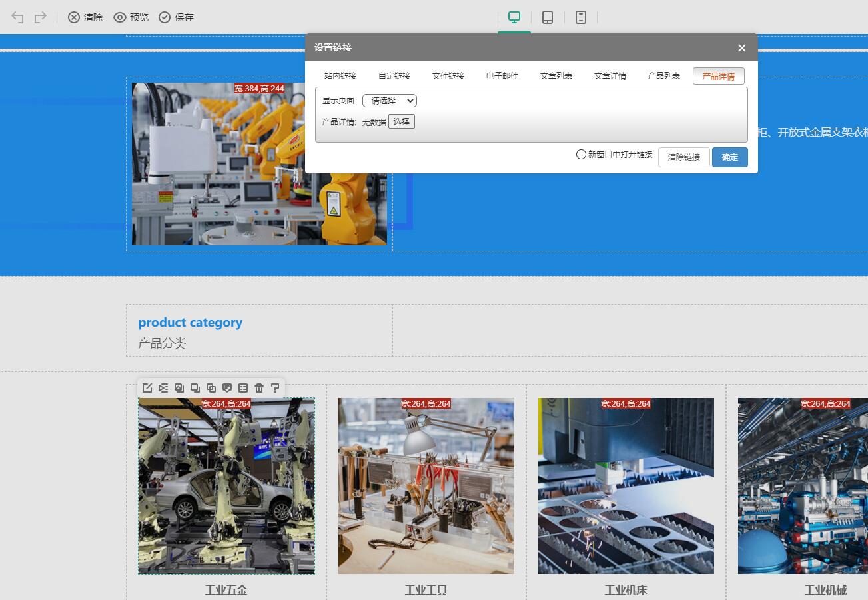Enable 新窗口中打开链接 radio option
Screen dimensions: 868x600
tap(581, 155)
